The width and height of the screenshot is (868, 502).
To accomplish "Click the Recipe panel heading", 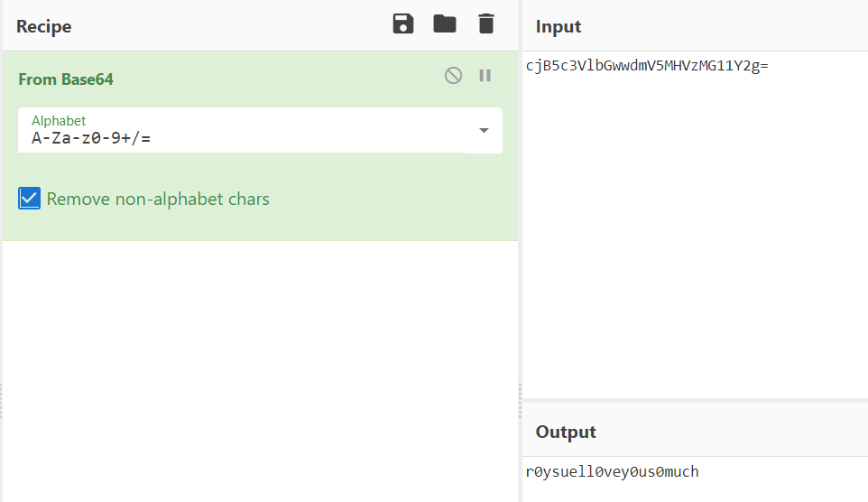I will (43, 26).
